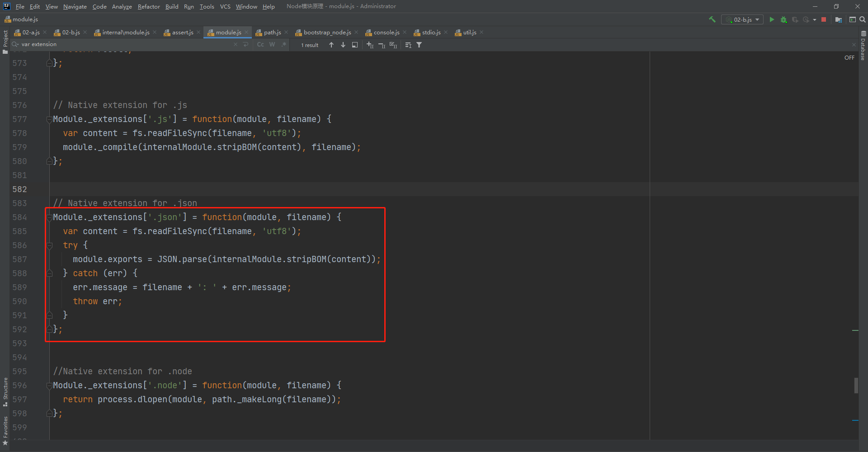Switch to the 02-a.js tab
Screen dimensions: 868x452
point(31,33)
